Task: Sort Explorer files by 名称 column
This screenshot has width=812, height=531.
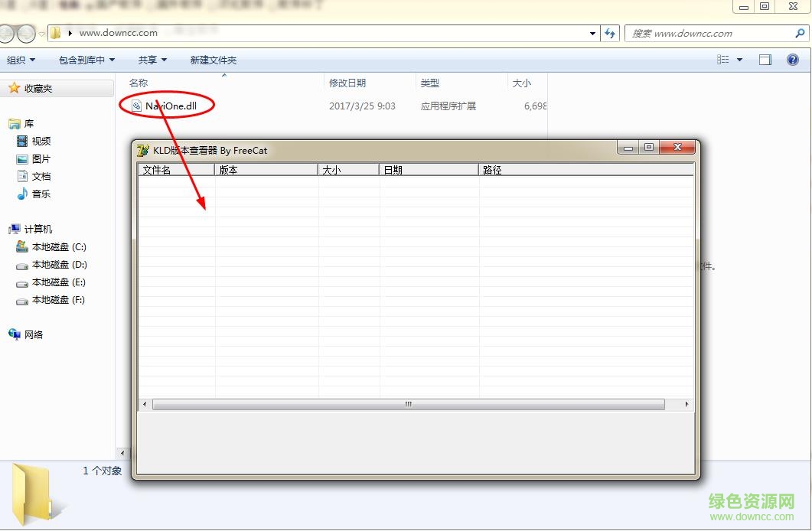Action: (139, 83)
